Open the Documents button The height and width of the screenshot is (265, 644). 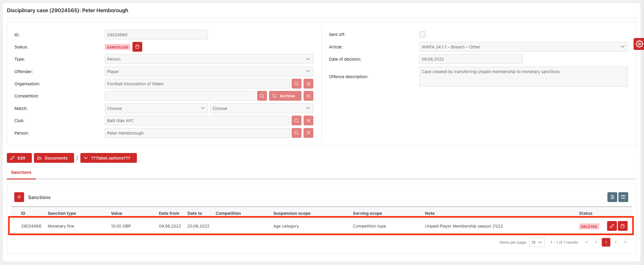pyautogui.click(x=54, y=158)
